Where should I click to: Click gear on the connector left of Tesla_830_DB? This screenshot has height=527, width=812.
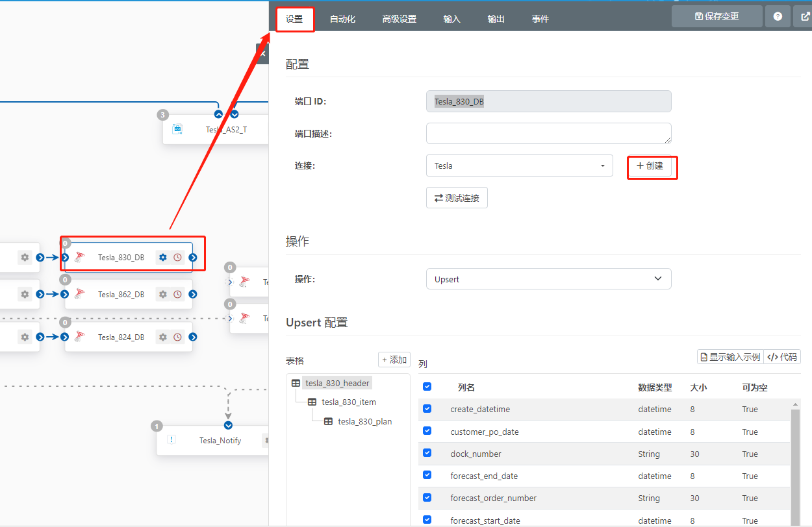(x=25, y=258)
